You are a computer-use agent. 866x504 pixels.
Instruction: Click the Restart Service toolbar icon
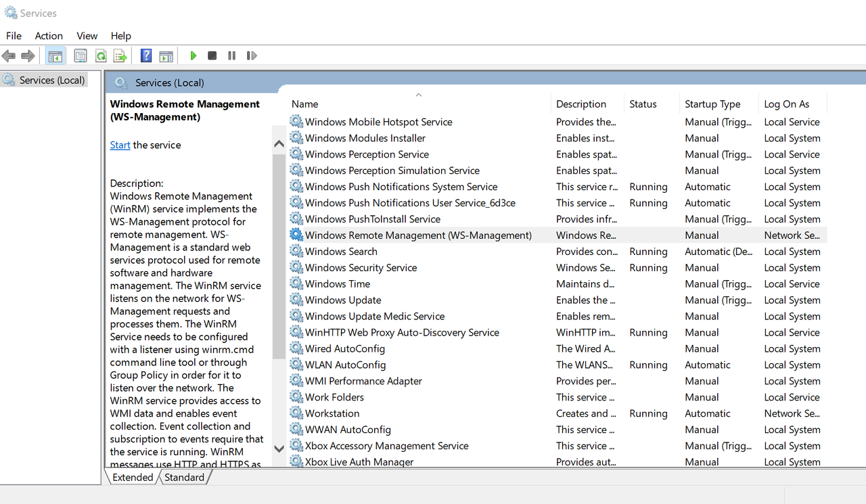pyautogui.click(x=252, y=55)
